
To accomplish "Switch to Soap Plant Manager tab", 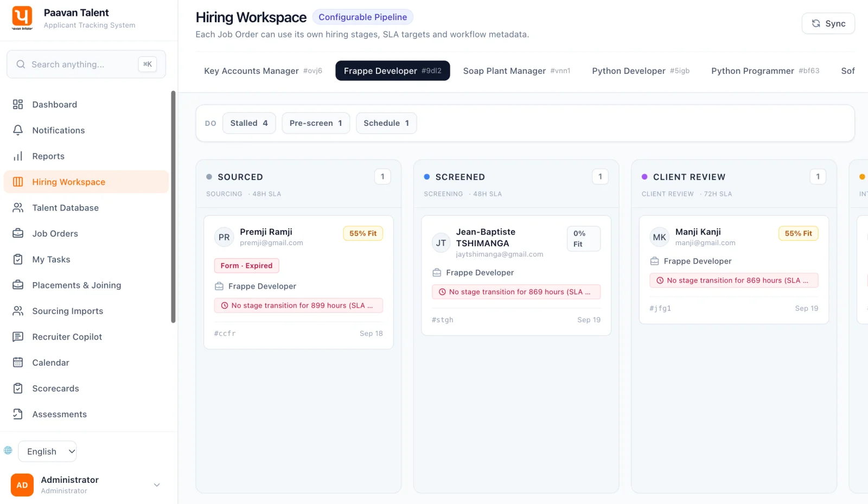I will (x=516, y=71).
